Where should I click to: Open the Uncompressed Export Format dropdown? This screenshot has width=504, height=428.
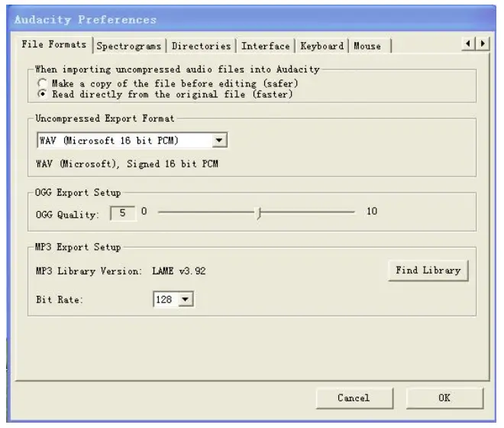pos(132,141)
